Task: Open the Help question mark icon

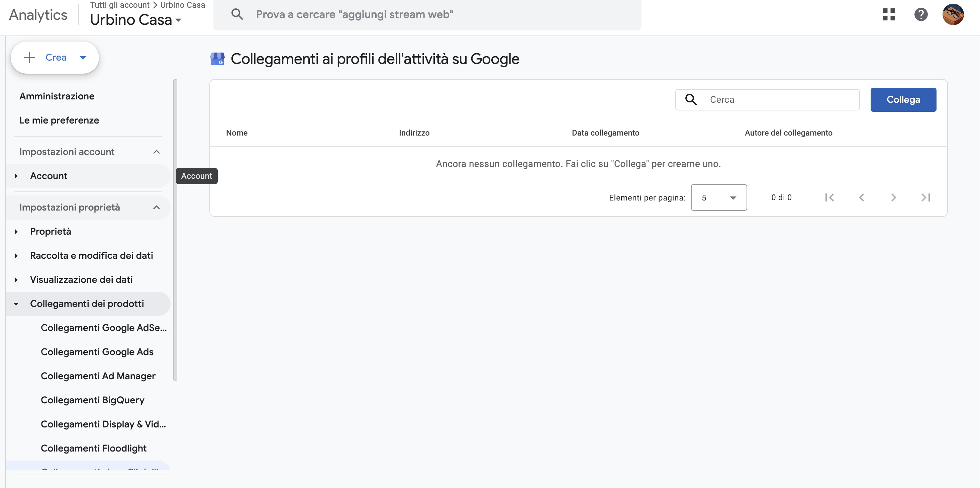Action: coord(921,14)
